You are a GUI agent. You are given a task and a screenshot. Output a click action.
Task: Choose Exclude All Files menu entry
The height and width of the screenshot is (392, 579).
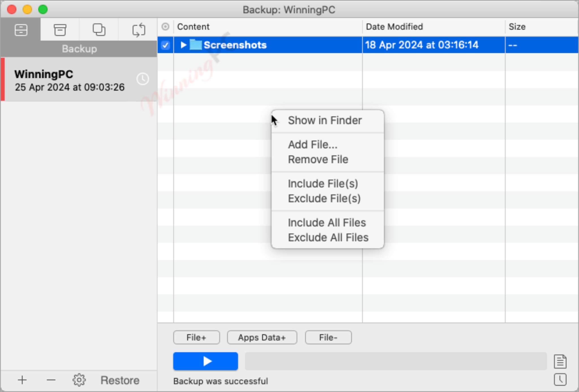click(x=327, y=238)
